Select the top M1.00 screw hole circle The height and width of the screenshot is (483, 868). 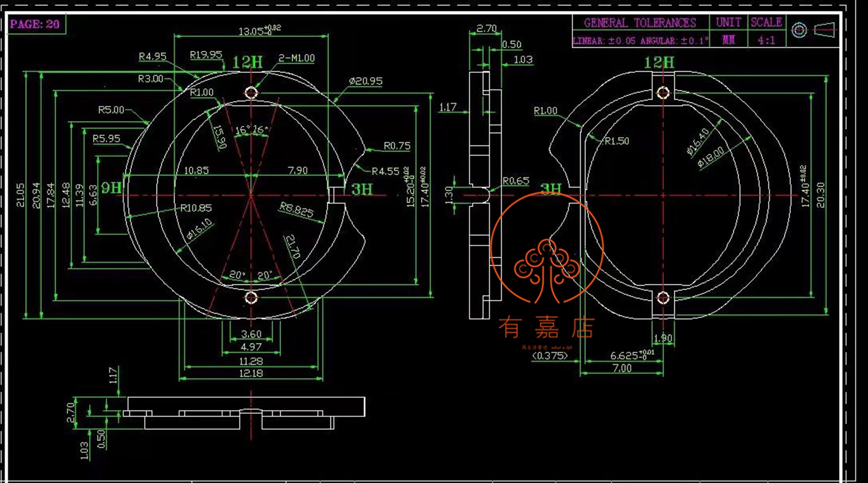click(251, 93)
